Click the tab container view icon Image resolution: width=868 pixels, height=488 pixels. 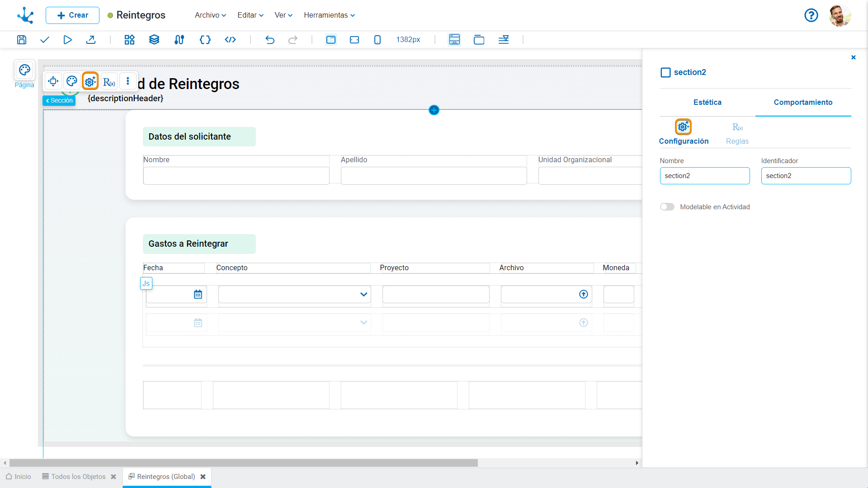coord(479,40)
